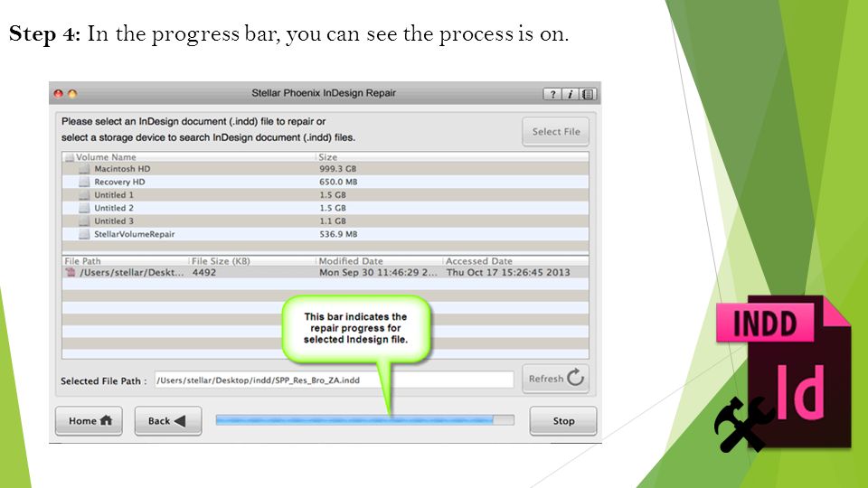
Task: Click modified date Mon Sep 30 cell
Action: pyautogui.click(x=378, y=272)
